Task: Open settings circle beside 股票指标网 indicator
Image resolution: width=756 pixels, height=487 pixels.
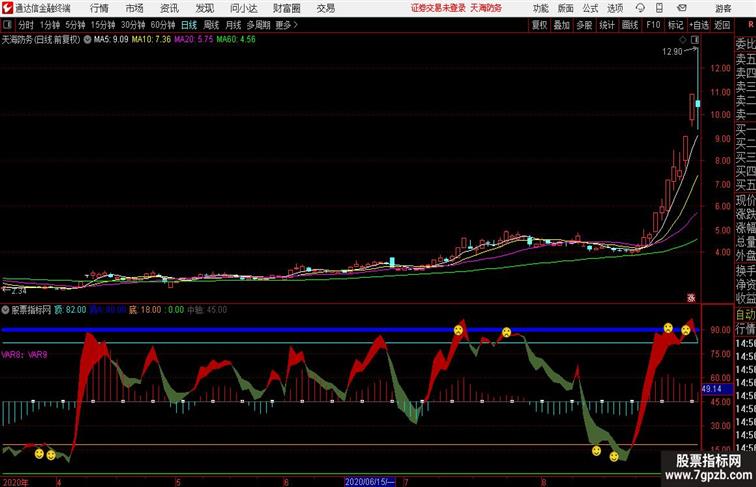Action: 5,310
